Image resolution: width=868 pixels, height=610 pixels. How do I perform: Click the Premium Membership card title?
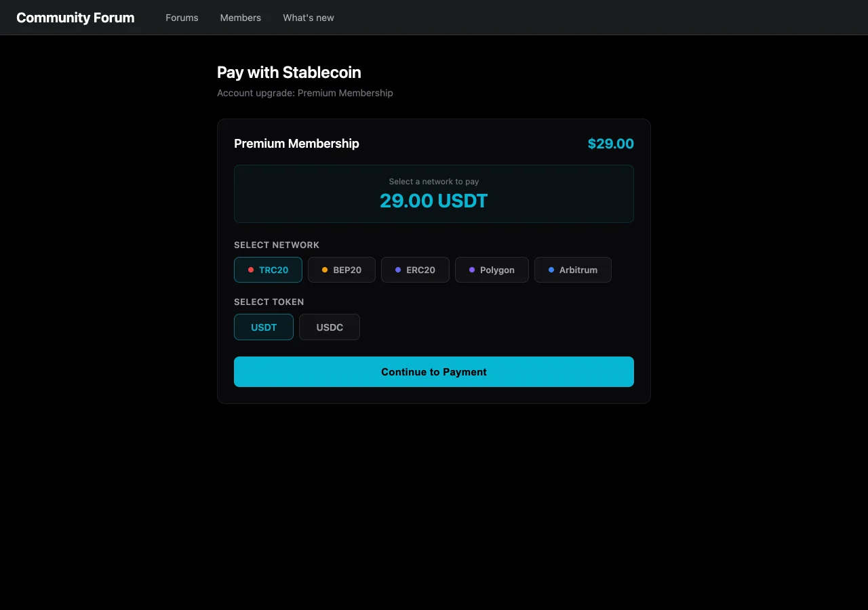296,144
